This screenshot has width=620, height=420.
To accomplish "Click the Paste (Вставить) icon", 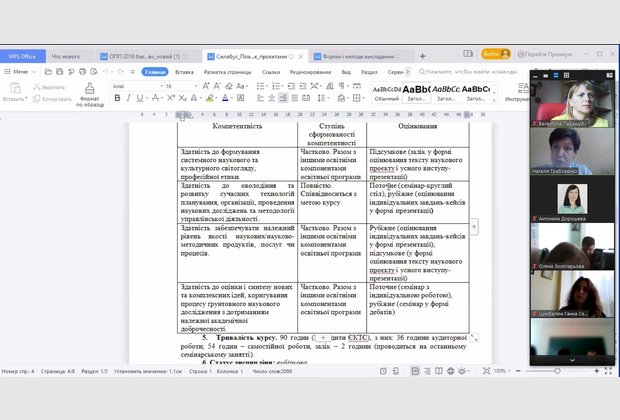I will coord(14,89).
